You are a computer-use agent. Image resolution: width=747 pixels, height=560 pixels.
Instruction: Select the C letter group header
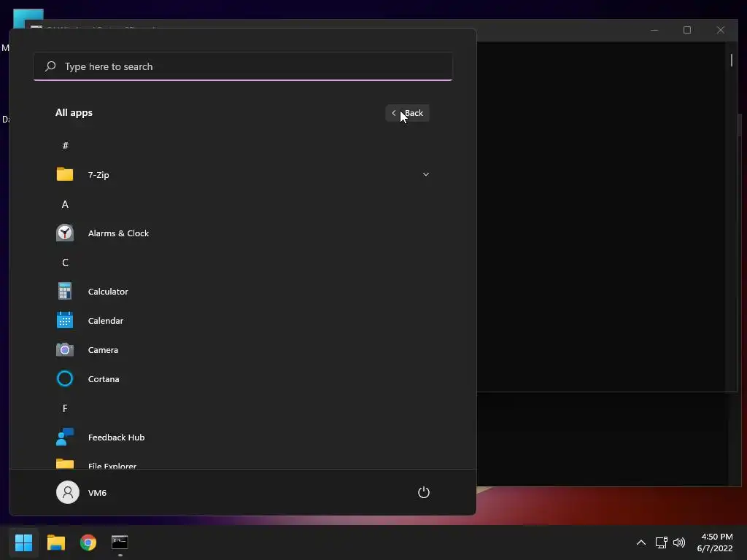[x=65, y=262]
